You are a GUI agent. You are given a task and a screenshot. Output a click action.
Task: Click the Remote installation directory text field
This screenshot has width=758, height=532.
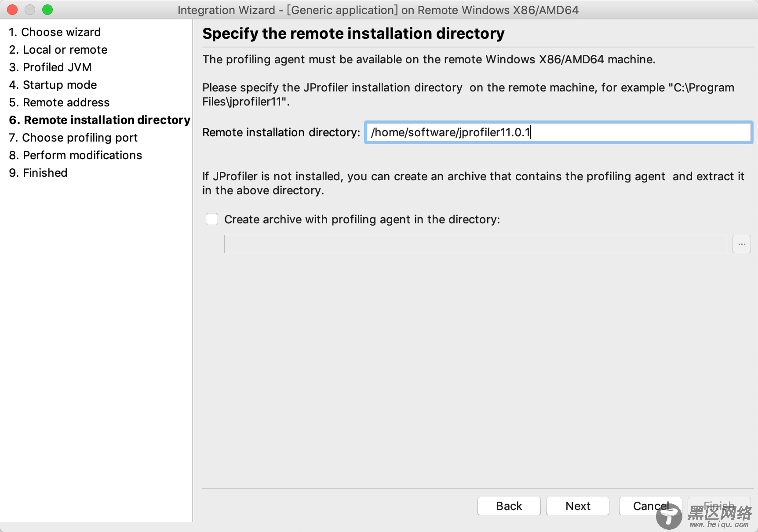pyautogui.click(x=558, y=132)
